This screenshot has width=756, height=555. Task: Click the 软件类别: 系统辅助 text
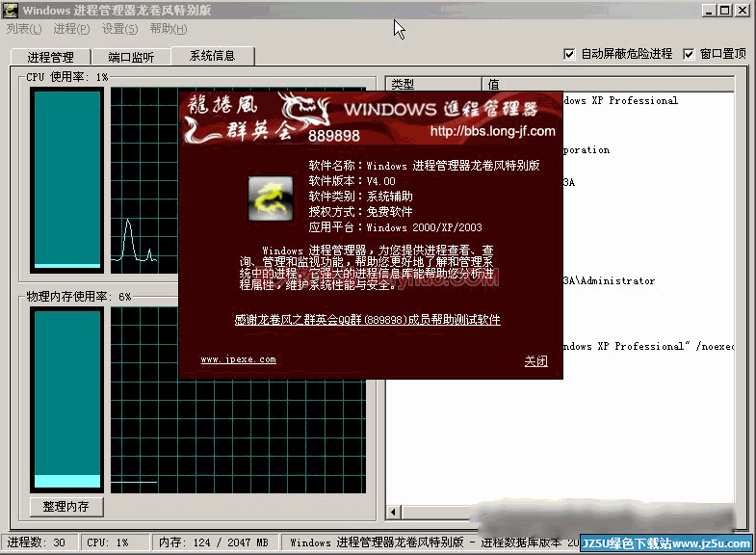360,197
